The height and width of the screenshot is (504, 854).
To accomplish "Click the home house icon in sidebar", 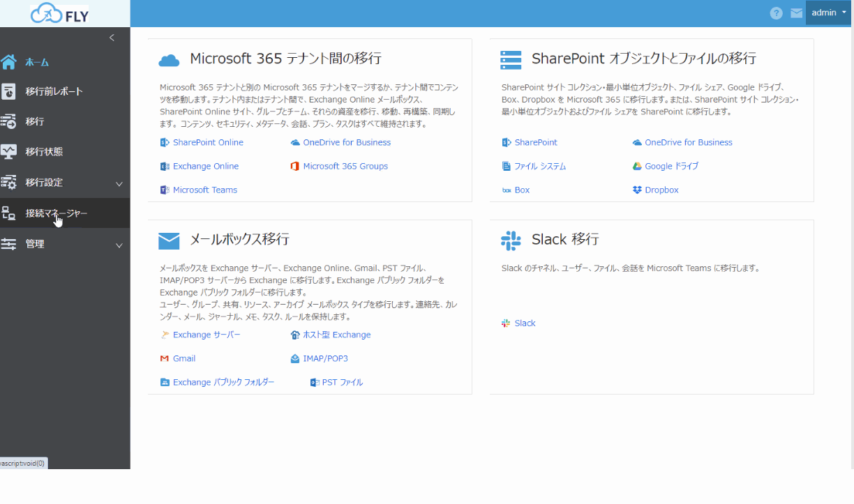I will 8,62.
